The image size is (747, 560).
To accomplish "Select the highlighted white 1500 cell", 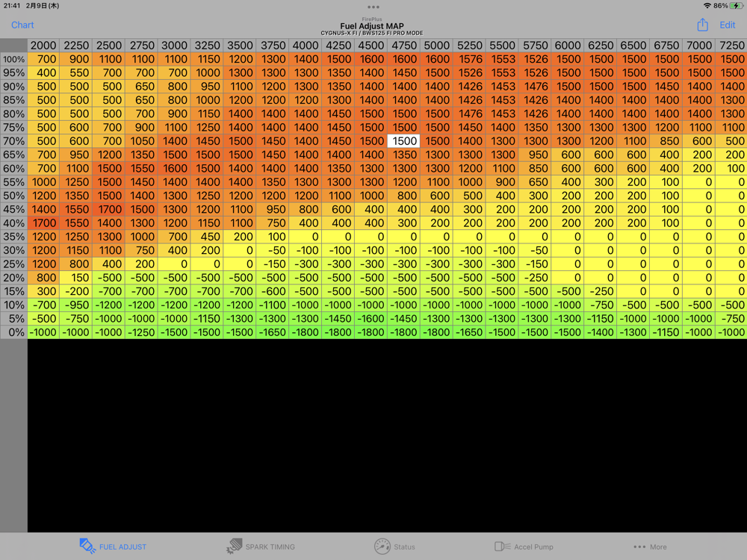I will (x=404, y=141).
